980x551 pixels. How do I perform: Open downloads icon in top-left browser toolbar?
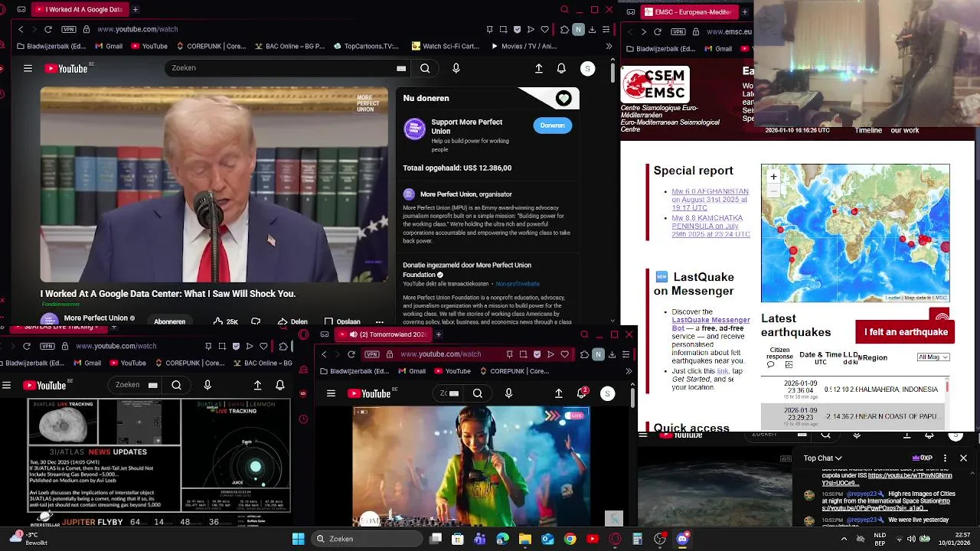(x=592, y=29)
